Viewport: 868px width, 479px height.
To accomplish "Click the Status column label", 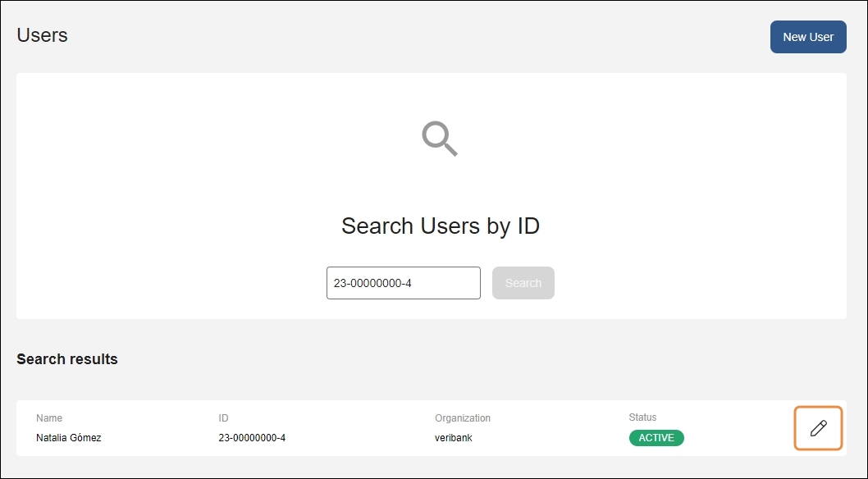I will [x=642, y=417].
